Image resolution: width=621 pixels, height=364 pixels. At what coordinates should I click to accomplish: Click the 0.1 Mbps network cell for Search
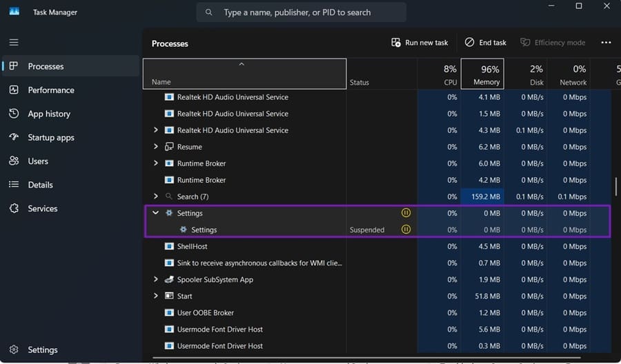pyautogui.click(x=569, y=196)
